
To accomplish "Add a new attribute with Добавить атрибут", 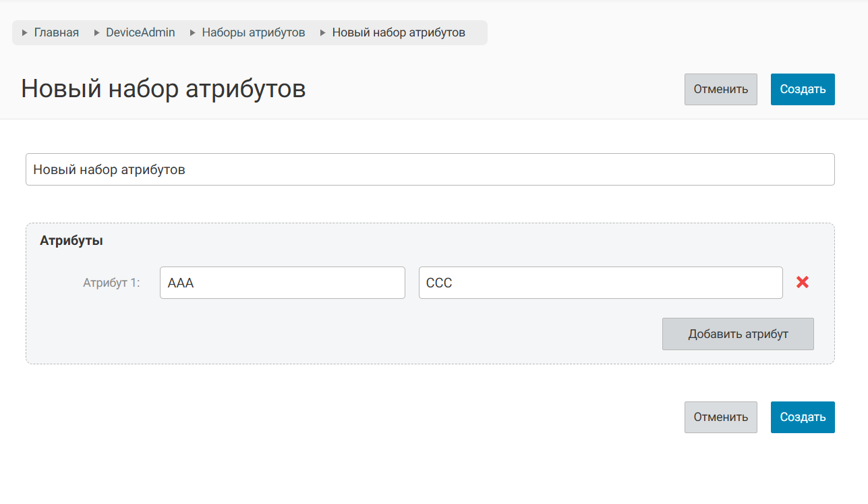I will 738,334.
